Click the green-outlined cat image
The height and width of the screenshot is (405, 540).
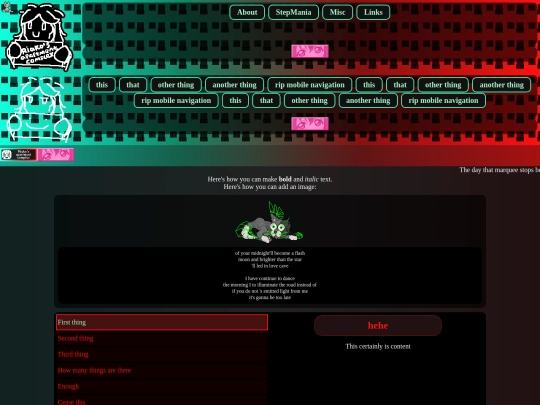[269, 222]
